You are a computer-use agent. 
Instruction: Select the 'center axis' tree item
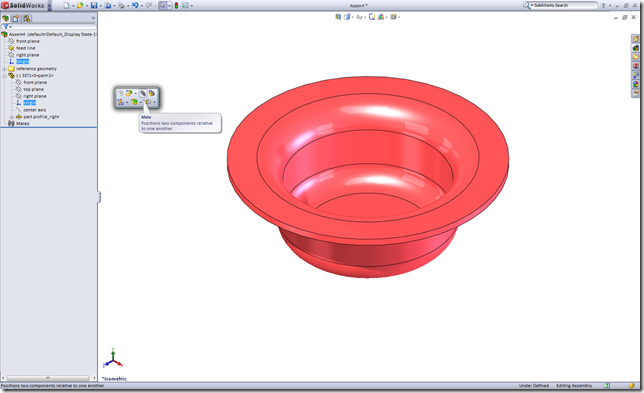tap(35, 110)
